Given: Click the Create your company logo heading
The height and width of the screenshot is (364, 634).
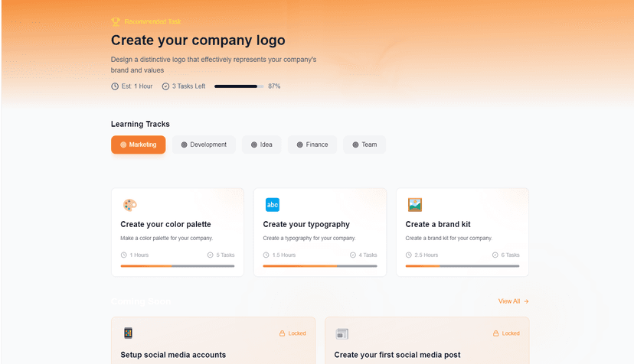Looking at the screenshot, I should [x=198, y=41].
